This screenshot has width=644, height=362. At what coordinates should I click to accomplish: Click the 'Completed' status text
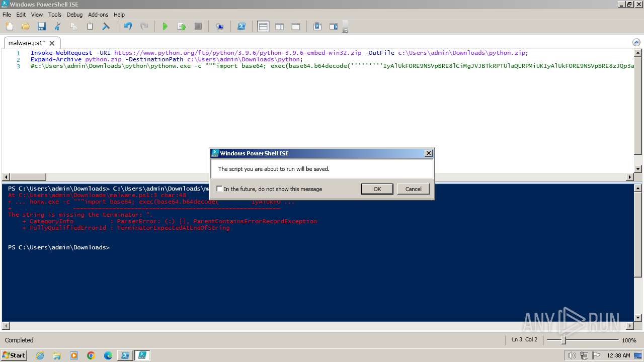(19, 340)
